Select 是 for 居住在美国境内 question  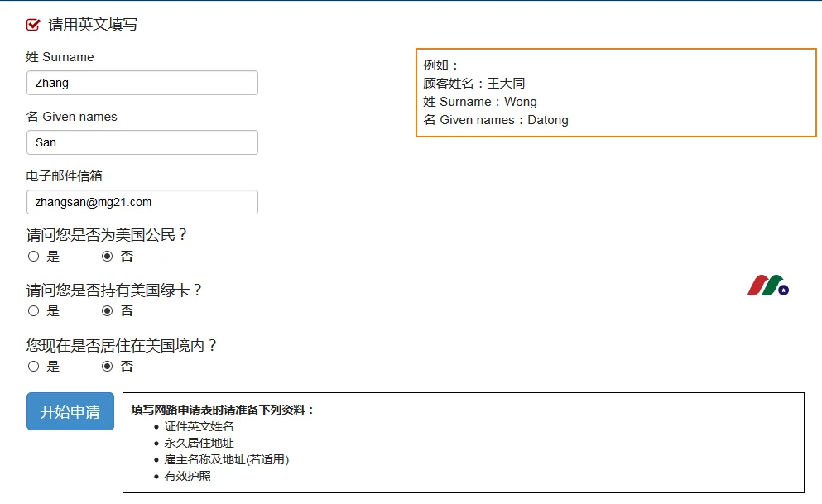click(x=34, y=367)
